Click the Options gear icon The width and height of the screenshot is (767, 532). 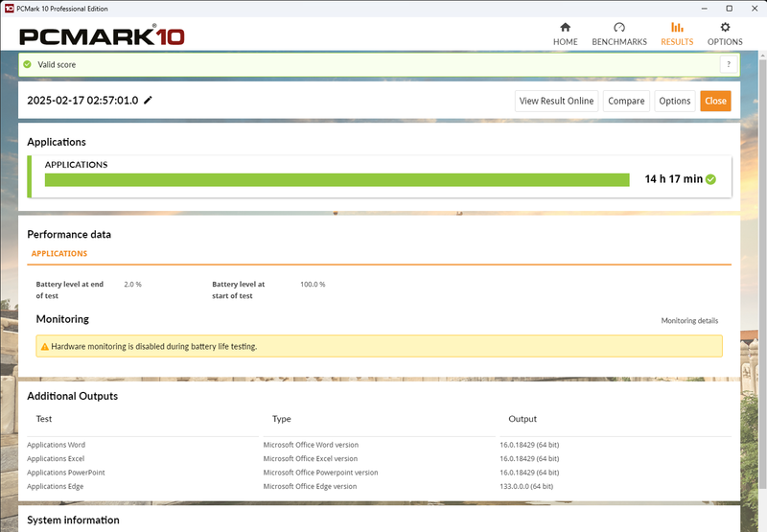725,27
